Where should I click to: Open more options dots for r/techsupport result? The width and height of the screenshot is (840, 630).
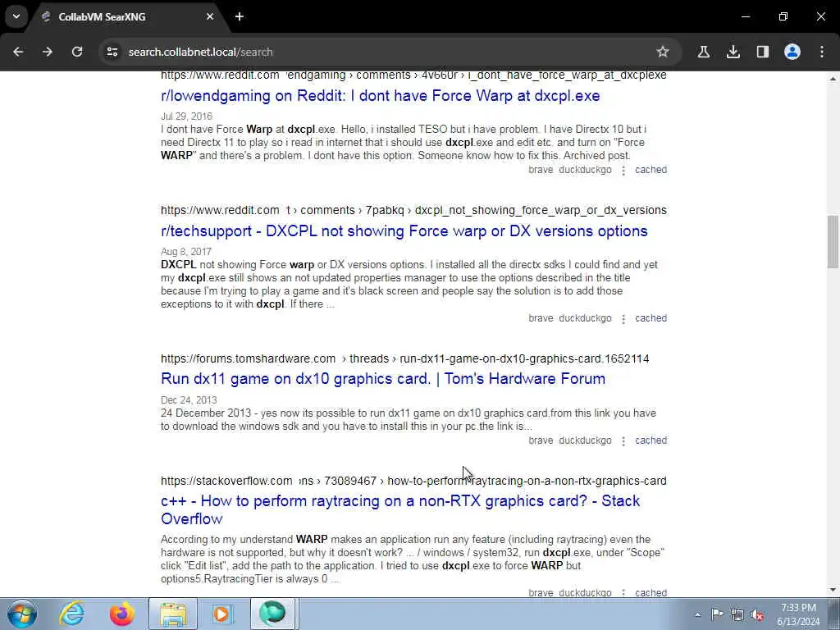click(623, 319)
